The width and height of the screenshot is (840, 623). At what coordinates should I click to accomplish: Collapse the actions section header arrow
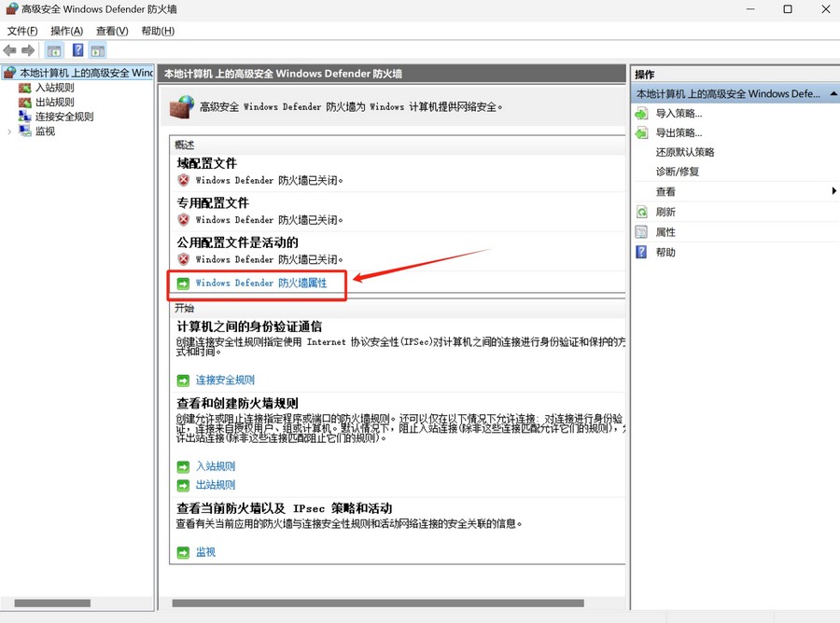point(833,93)
